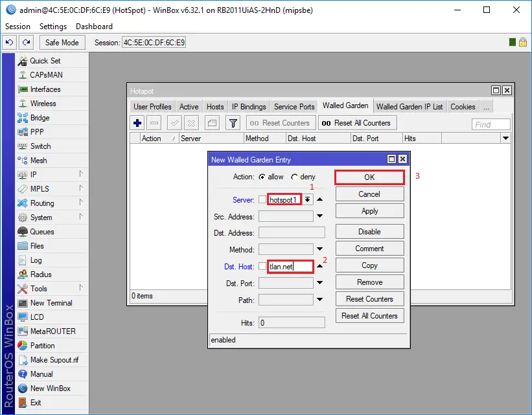Open the Partition section
532x415 pixels.
[x=42, y=346]
